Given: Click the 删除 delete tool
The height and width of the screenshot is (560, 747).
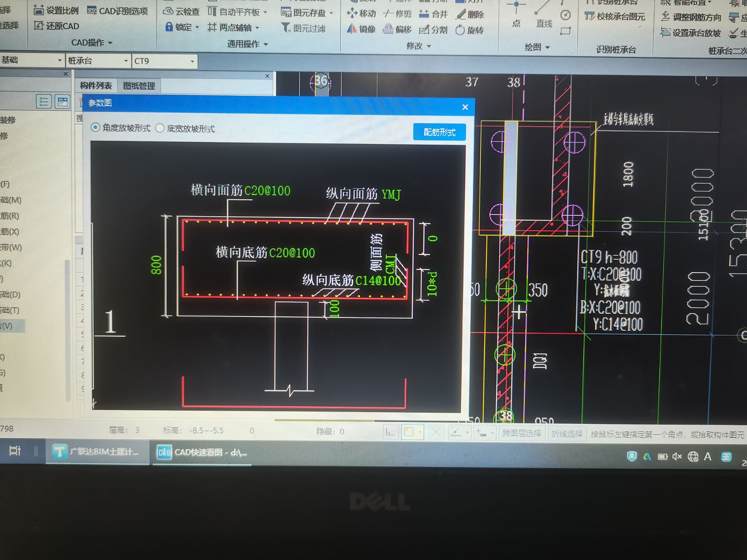Looking at the screenshot, I should [x=470, y=15].
